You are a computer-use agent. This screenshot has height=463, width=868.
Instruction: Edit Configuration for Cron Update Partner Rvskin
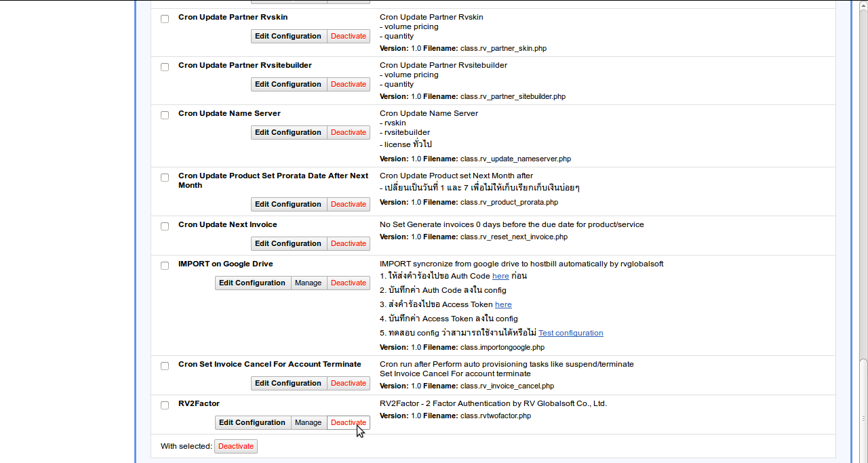(288, 37)
